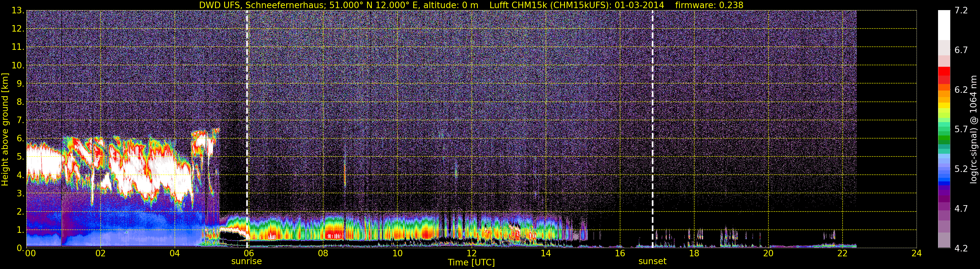This screenshot has width=980, height=269.
Task: Click the height axis tick label '5.'
Action: coord(20,157)
